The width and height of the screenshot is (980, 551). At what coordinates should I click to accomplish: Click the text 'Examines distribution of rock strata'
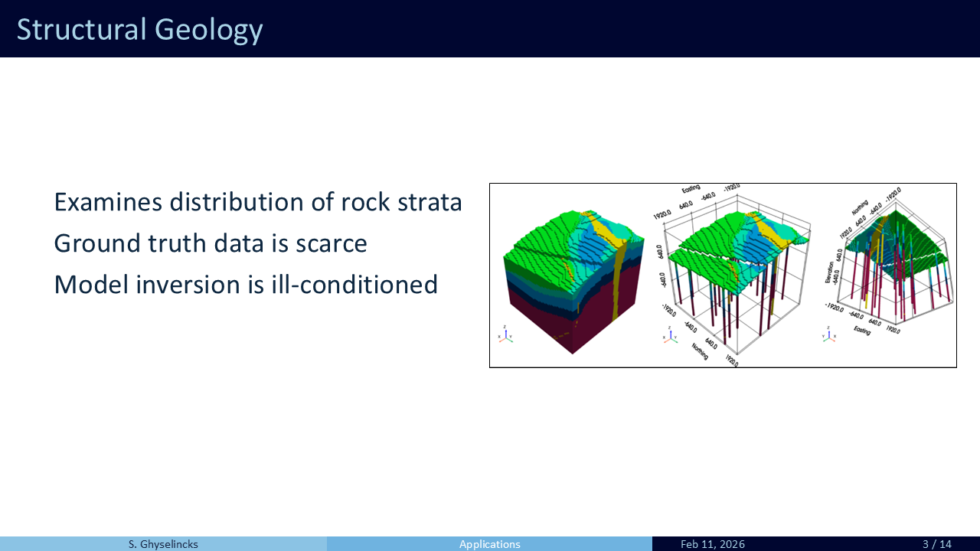point(258,202)
